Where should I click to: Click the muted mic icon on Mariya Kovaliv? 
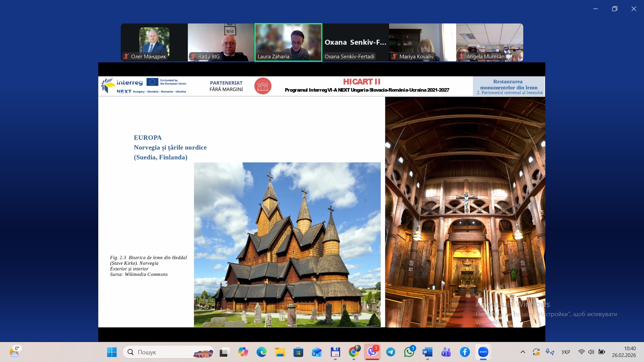[394, 57]
